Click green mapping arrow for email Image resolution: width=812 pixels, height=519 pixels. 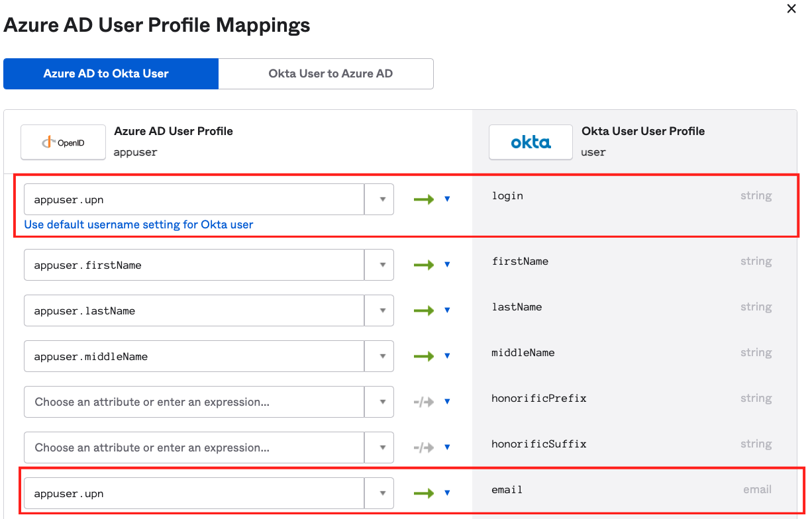[x=424, y=493]
